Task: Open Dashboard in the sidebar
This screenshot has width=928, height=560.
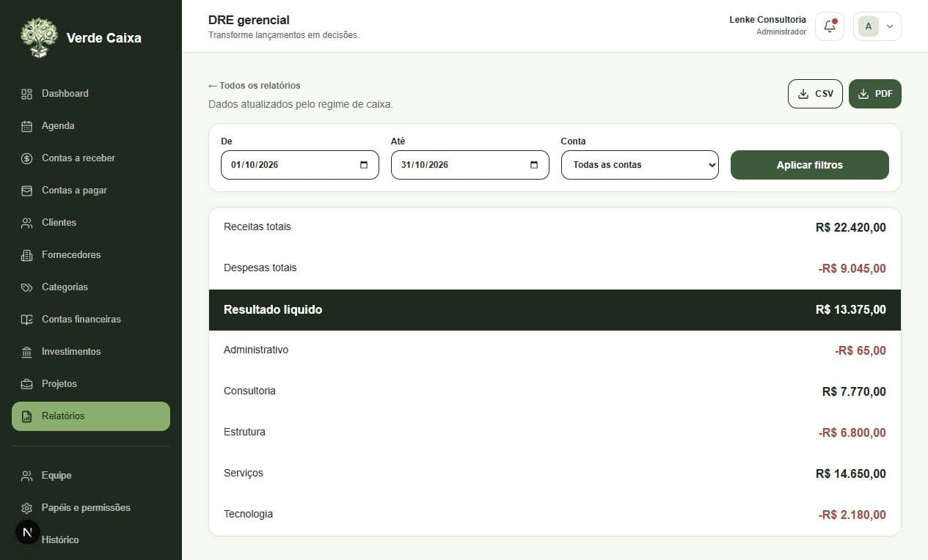Action: 91,94
